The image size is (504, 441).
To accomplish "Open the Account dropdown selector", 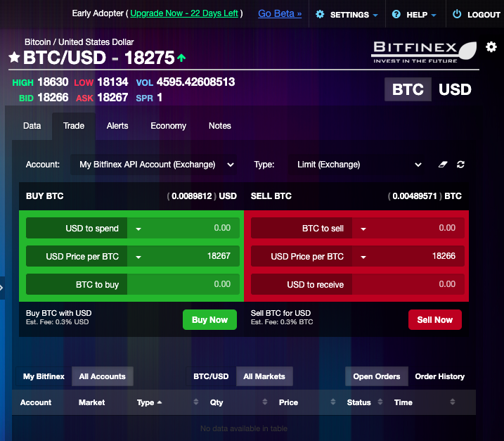I will coord(153,165).
